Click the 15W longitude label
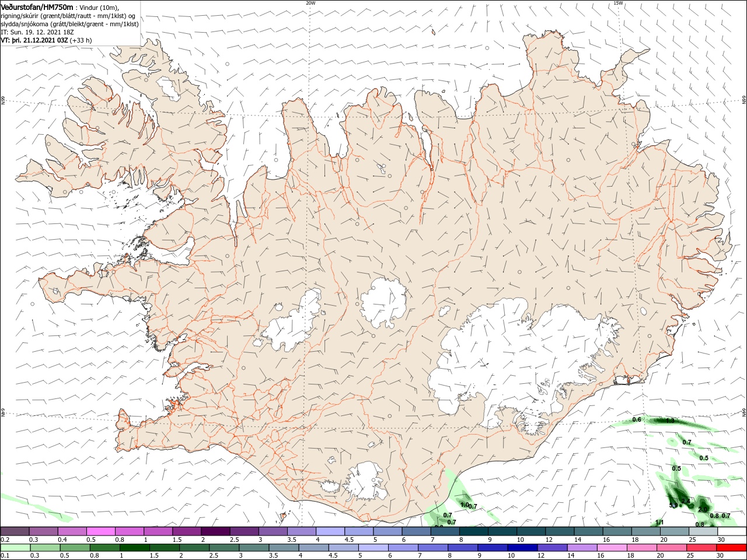The image size is (747, 560). pyautogui.click(x=618, y=3)
